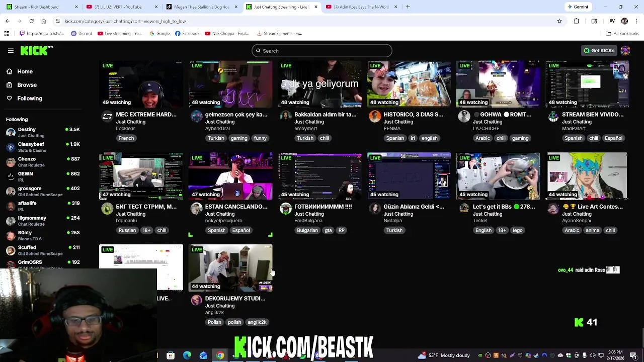644x362 pixels.
Task: Open Em0Bulgaria channel avatar
Action: click(x=286, y=209)
